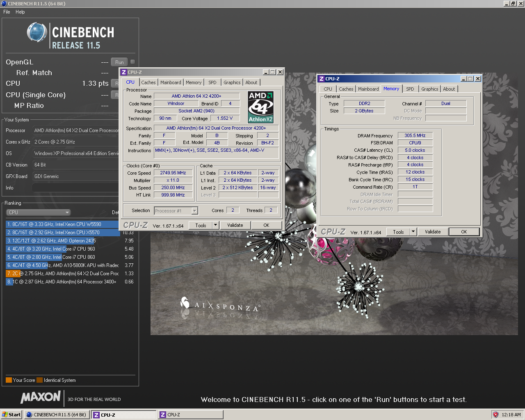
Task: Switch to SPD tab in right CPU-Z
Action: point(410,89)
